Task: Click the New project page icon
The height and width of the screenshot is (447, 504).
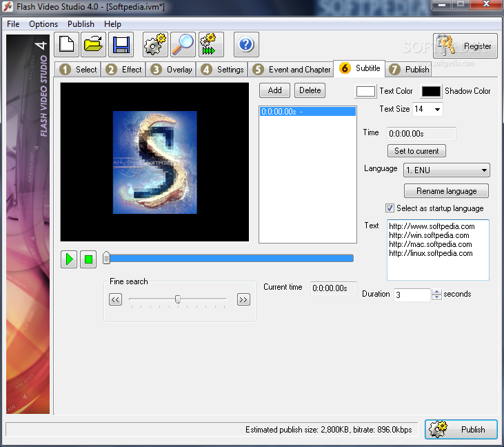Action: 67,44
